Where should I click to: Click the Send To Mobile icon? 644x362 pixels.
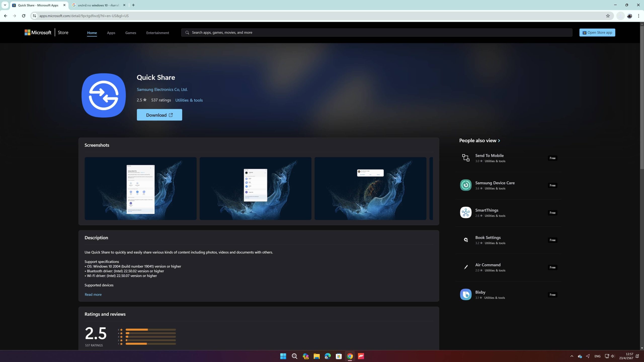click(x=466, y=158)
